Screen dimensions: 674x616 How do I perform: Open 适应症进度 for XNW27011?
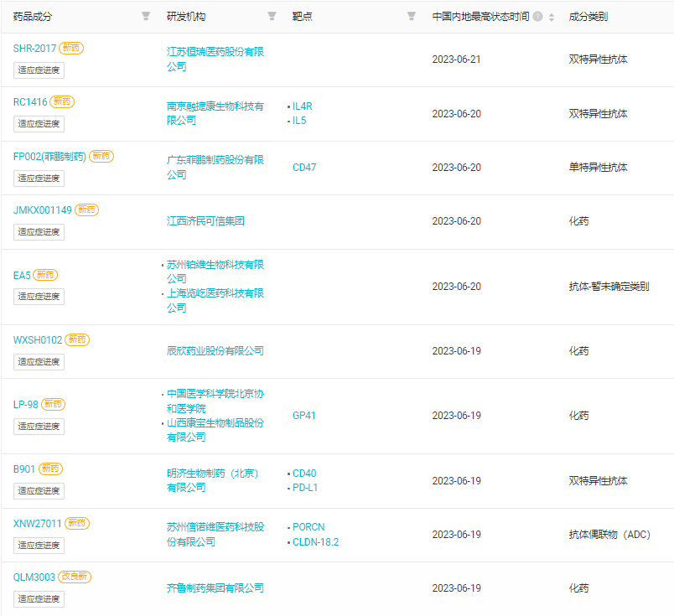coord(39,546)
